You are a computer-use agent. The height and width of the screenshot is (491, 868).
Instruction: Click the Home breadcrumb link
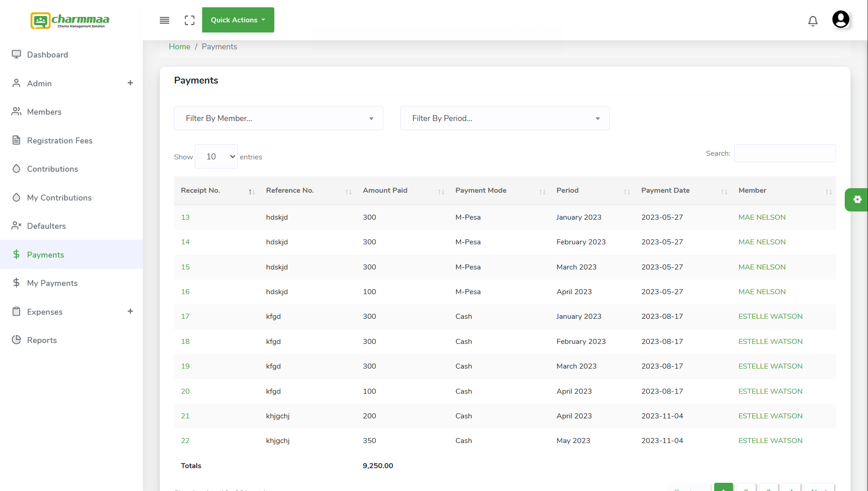(x=179, y=46)
